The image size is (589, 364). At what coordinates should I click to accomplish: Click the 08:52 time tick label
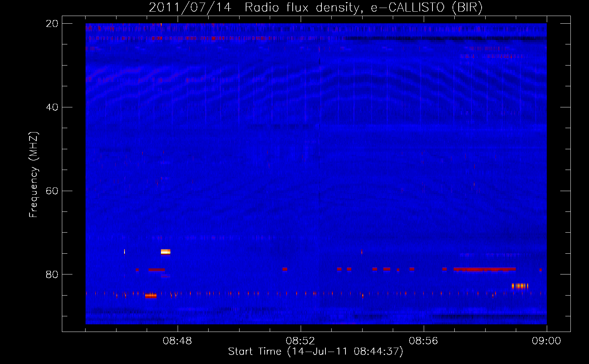click(300, 341)
